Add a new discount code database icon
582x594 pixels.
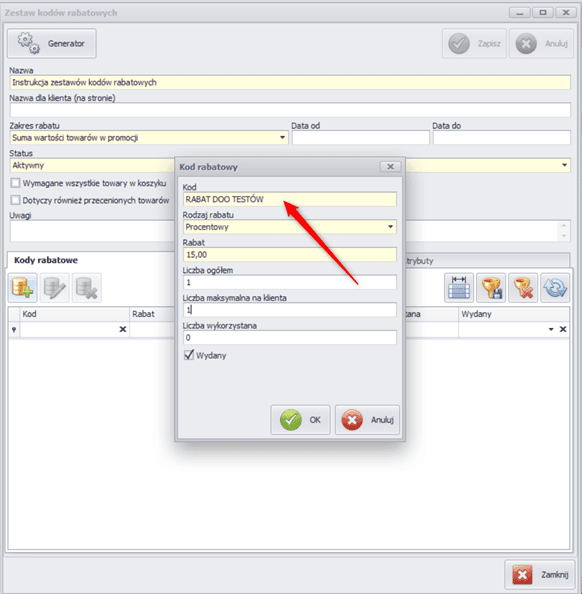click(22, 288)
